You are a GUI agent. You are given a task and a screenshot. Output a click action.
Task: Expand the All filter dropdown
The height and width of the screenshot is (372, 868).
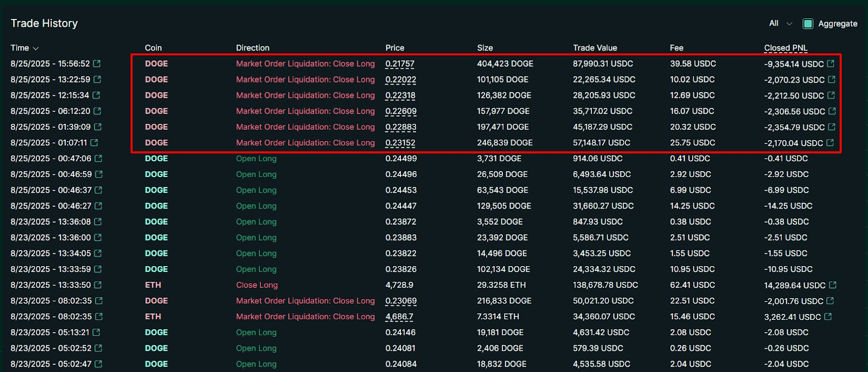point(780,23)
